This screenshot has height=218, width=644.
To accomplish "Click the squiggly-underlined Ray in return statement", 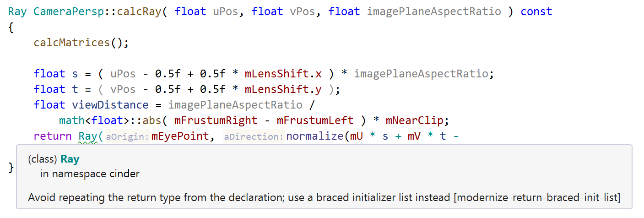I will click(x=87, y=136).
